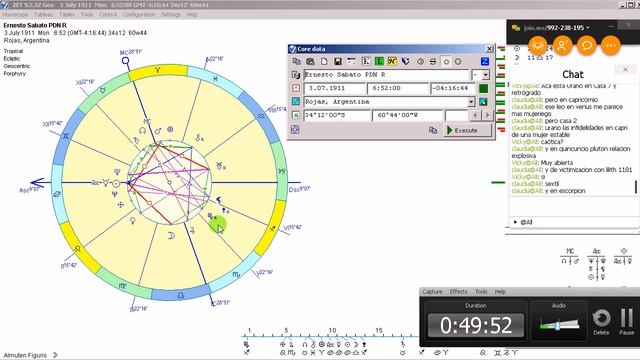This screenshot has width=640, height=360.
Task: Open the Tableau menu
Action: [x=44, y=14]
